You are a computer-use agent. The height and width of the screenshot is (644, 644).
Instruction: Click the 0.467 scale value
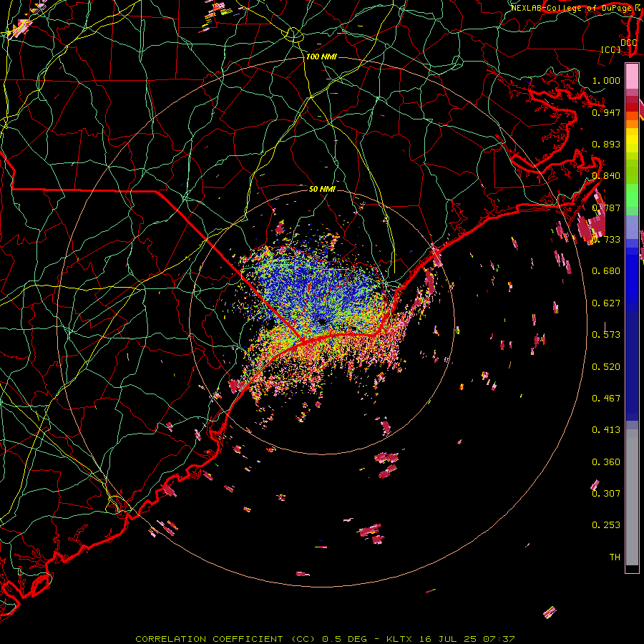(x=606, y=399)
